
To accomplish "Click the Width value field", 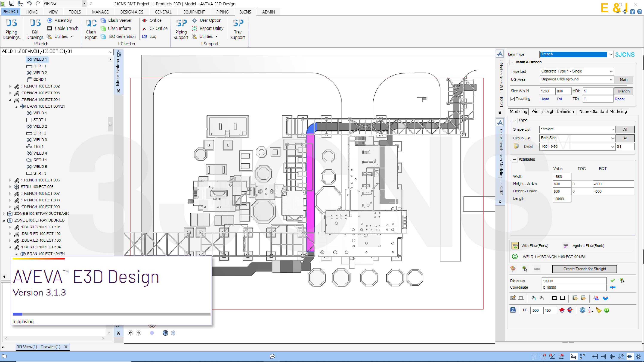I will pyautogui.click(x=562, y=177).
